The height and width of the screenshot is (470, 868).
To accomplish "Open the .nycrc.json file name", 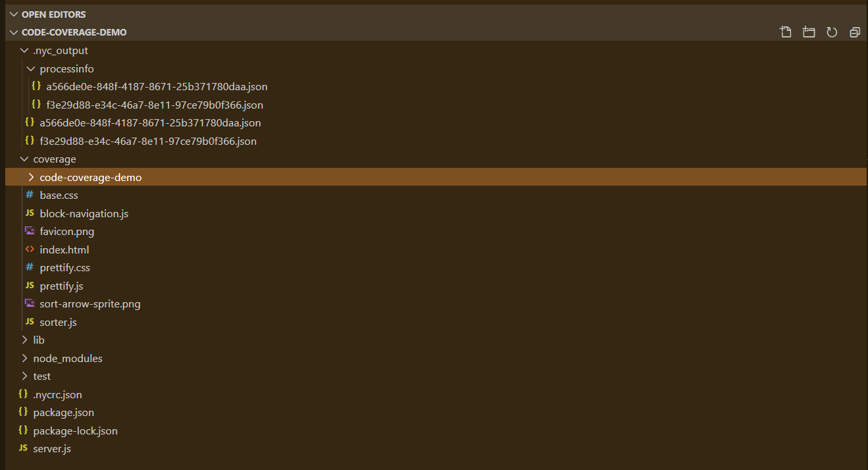I will (x=57, y=394).
